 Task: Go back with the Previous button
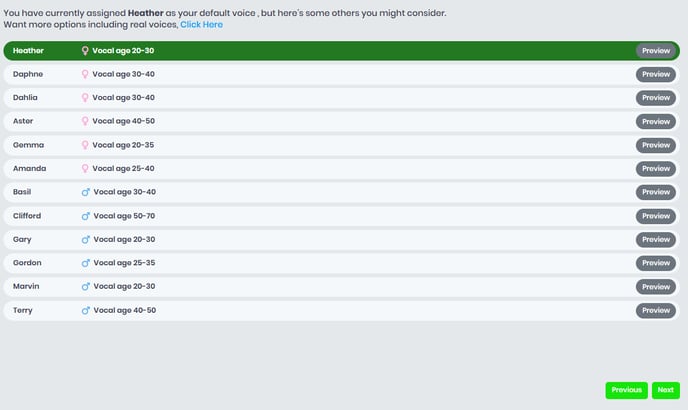(627, 390)
